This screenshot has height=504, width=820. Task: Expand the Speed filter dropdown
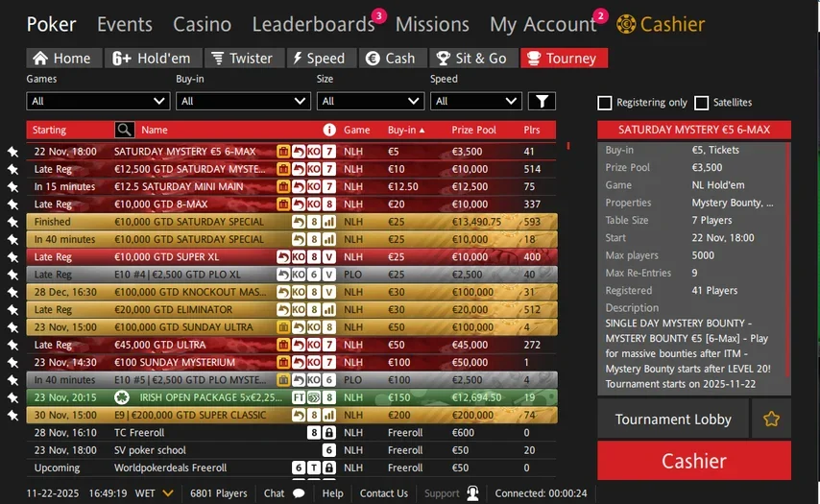pyautogui.click(x=475, y=101)
